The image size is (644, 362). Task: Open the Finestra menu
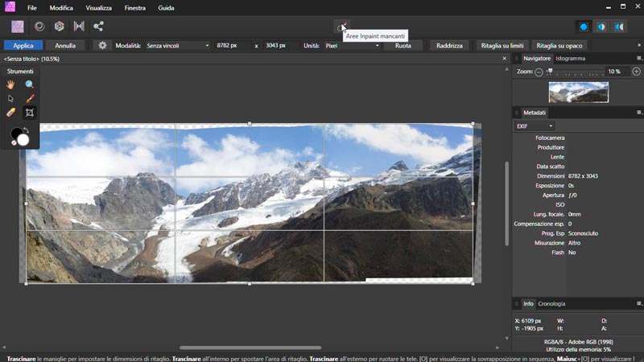point(134,8)
